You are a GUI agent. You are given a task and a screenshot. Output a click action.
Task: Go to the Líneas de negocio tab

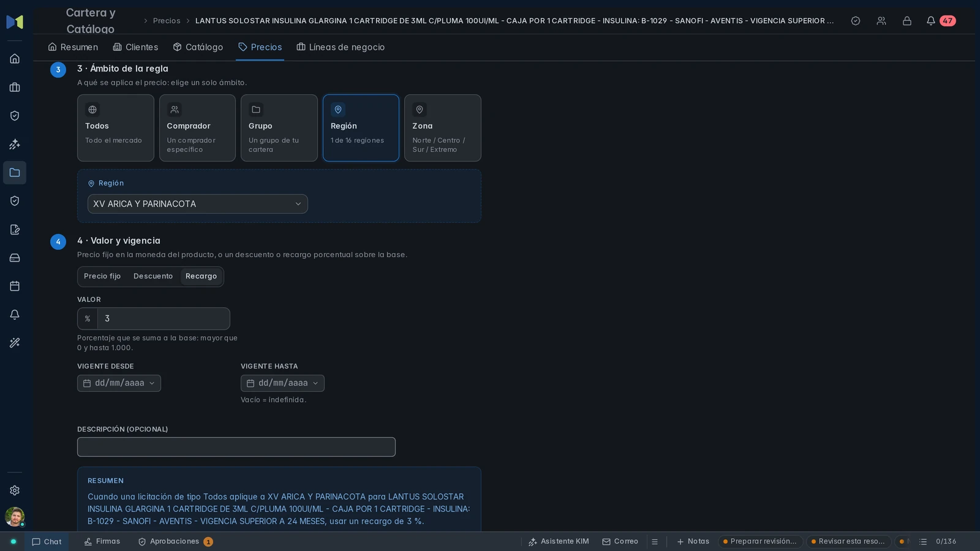[341, 47]
